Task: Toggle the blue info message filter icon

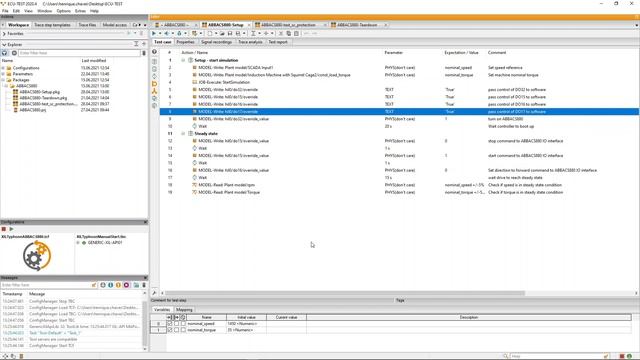Action: 110,285
